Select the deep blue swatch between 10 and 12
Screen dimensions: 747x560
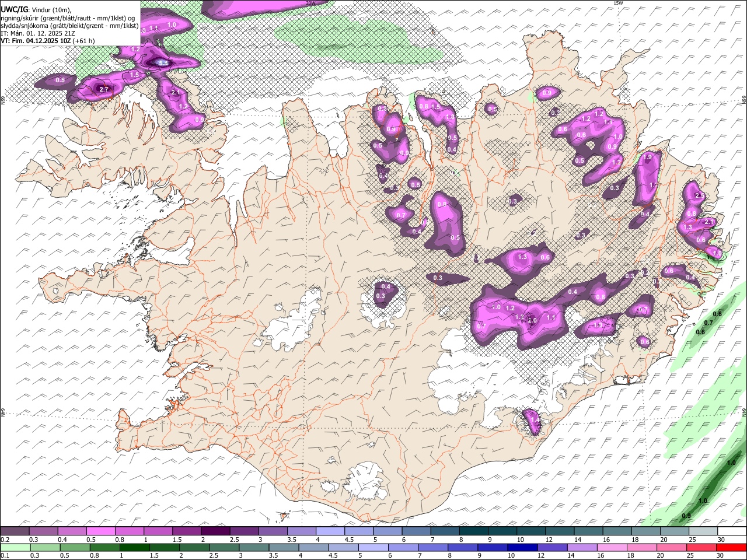click(x=522, y=547)
